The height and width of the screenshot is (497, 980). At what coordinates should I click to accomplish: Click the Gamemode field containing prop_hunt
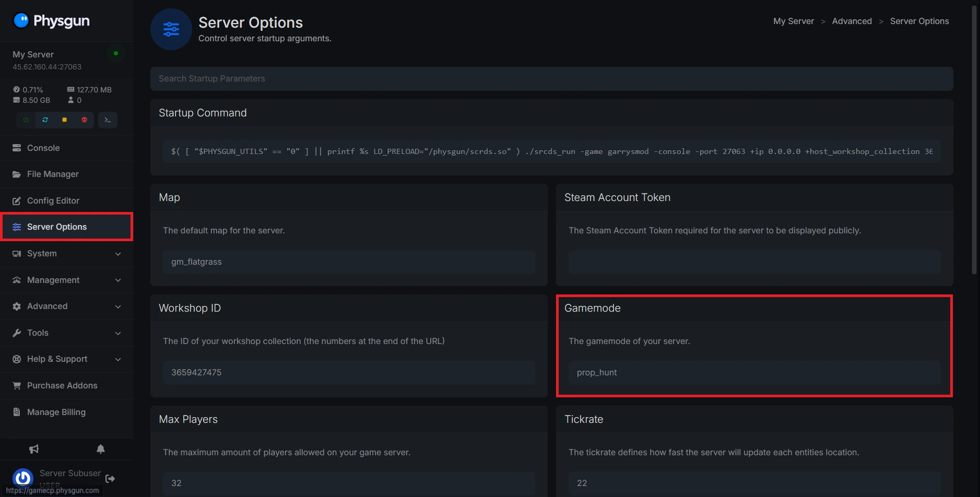click(x=754, y=373)
